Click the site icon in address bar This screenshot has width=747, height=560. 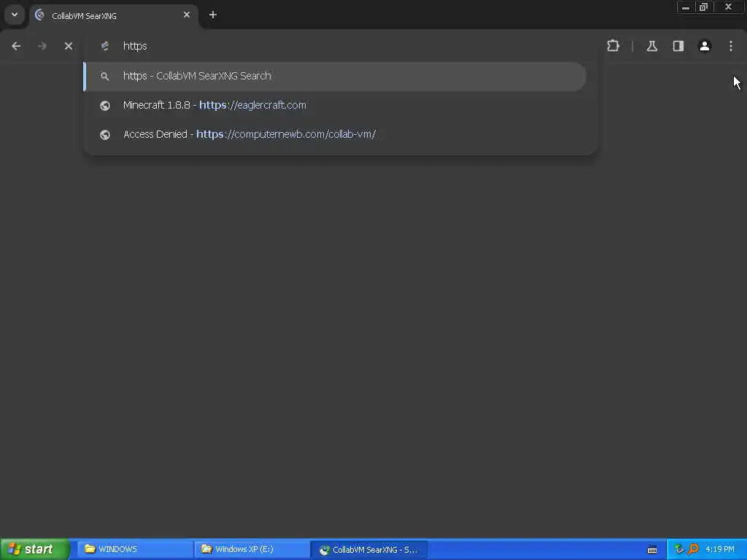(x=105, y=46)
